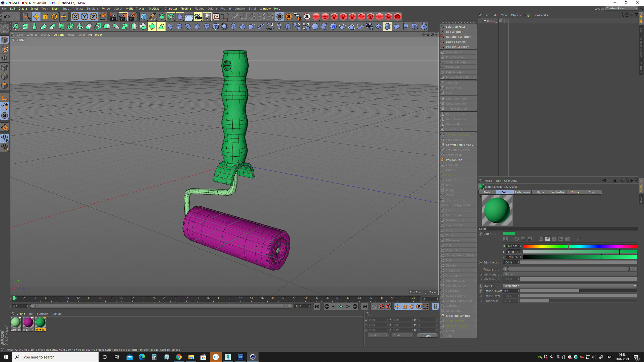644x362 pixels.
Task: Switch to Points edit mode
Action: point(5,68)
